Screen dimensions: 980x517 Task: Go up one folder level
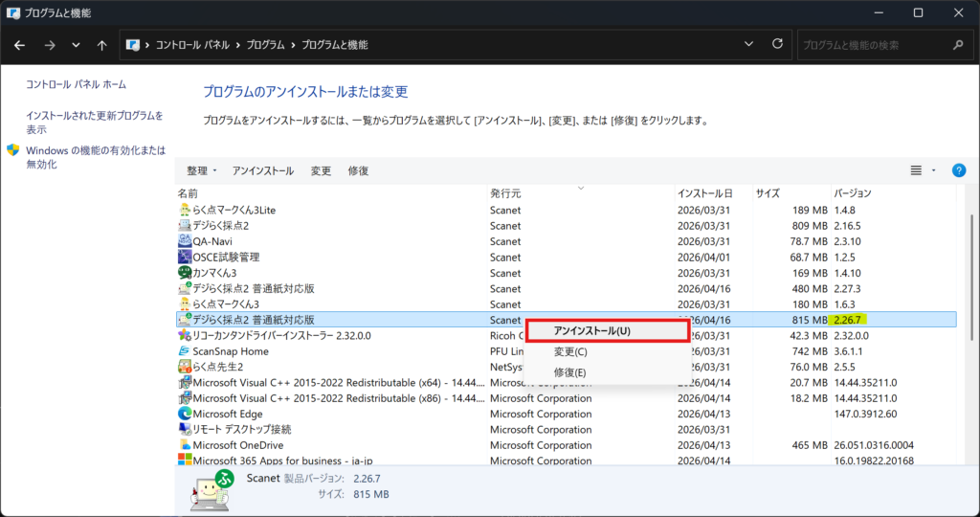(x=101, y=45)
